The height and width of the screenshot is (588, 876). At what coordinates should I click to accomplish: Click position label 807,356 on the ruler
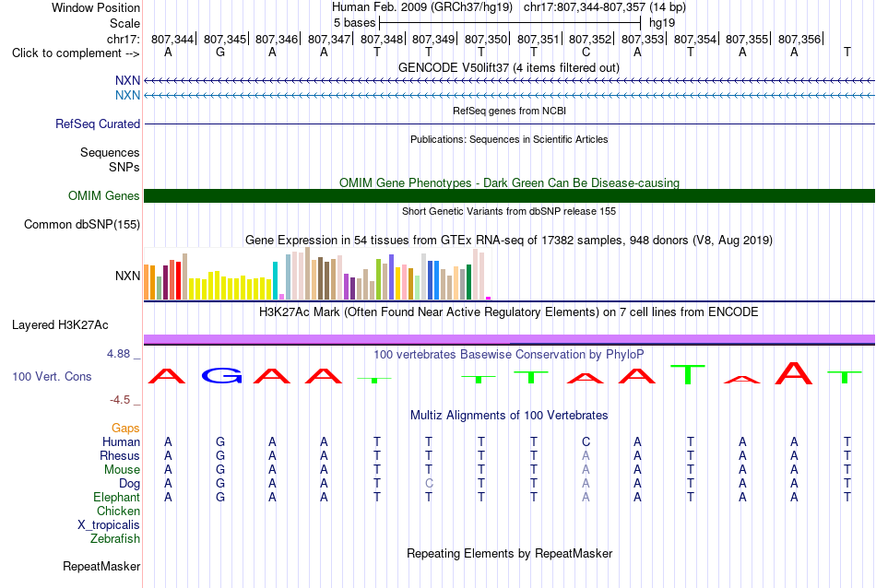(799, 39)
